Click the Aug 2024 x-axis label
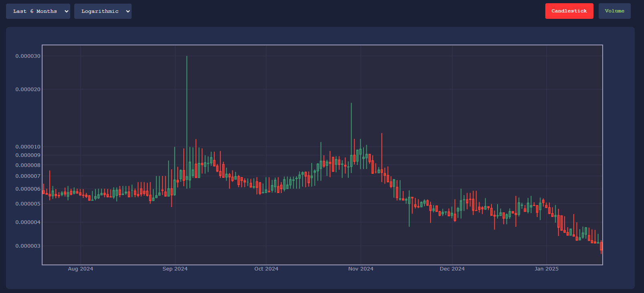Screen dimensions: 644x293 click(81, 269)
